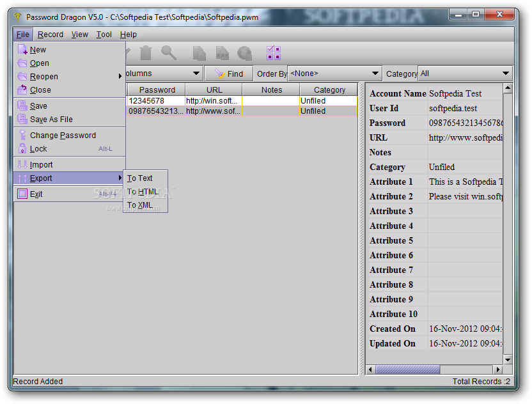The image size is (532, 404).
Task: Click the open URL globe icon
Action: (244, 53)
